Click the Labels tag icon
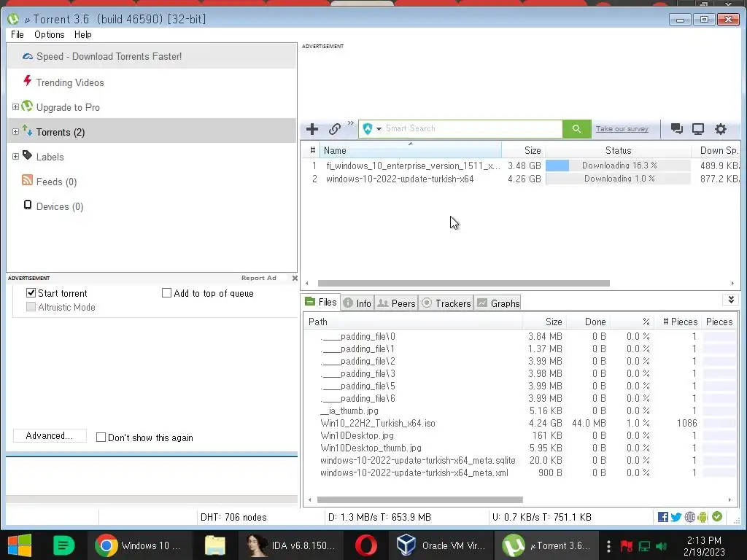747x560 pixels. (x=27, y=155)
